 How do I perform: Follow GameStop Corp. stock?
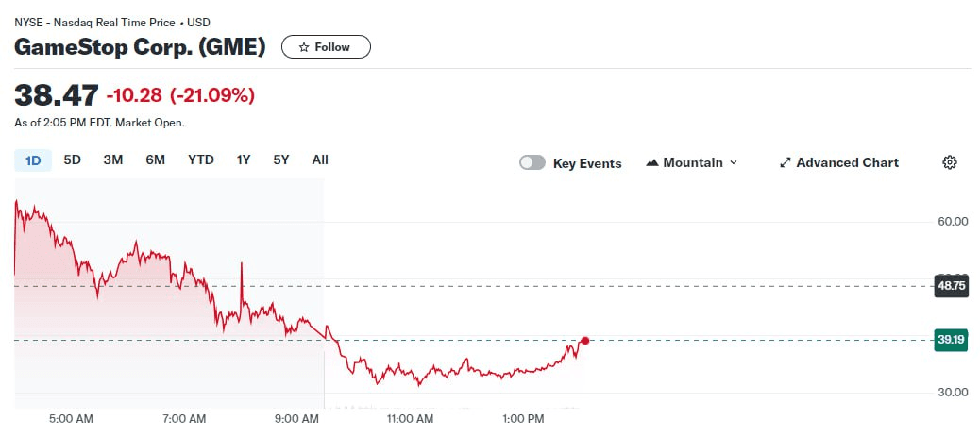[327, 47]
